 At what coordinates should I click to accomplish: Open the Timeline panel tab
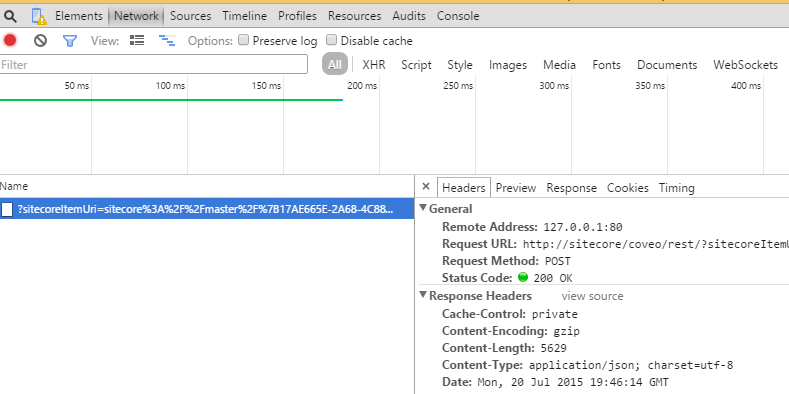pos(245,16)
